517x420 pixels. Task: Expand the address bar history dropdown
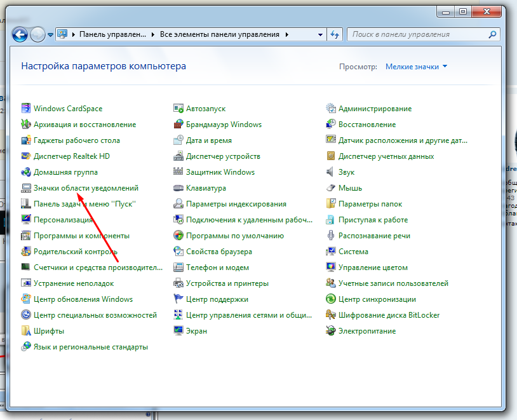coord(320,35)
